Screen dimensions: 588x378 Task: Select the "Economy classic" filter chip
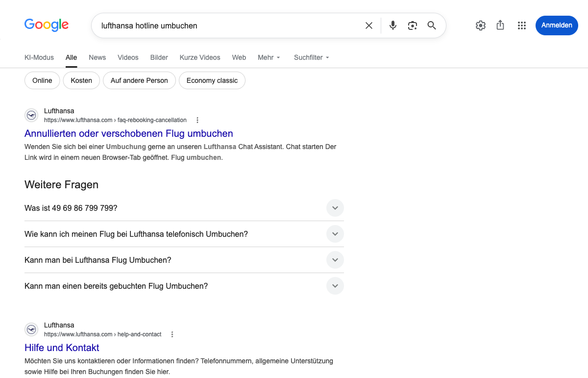[212, 80]
